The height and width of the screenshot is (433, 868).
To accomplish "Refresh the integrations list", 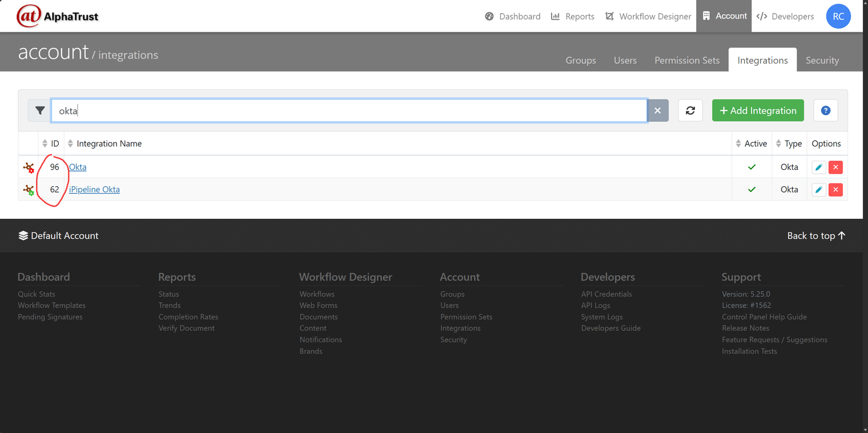I will tap(690, 111).
